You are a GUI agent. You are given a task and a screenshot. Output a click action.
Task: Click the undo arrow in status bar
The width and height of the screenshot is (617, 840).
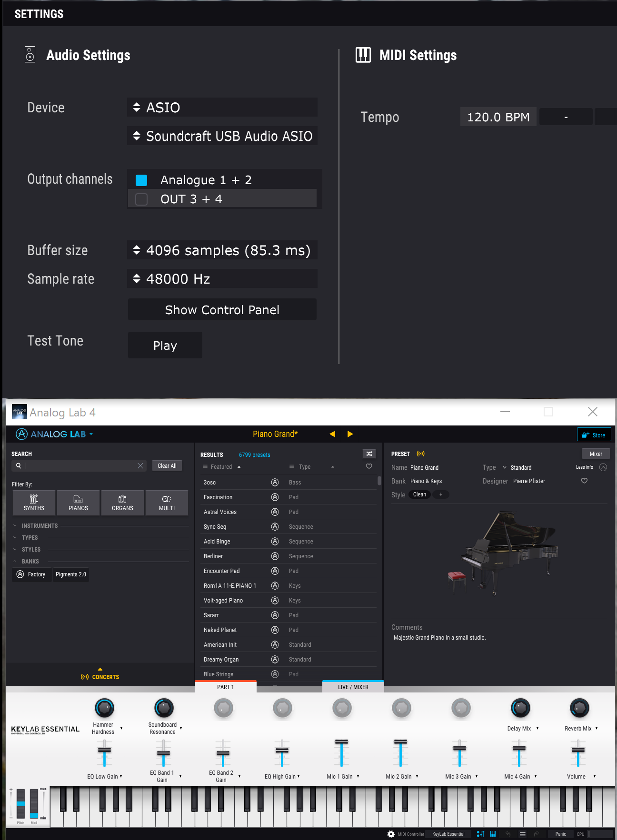(508, 834)
